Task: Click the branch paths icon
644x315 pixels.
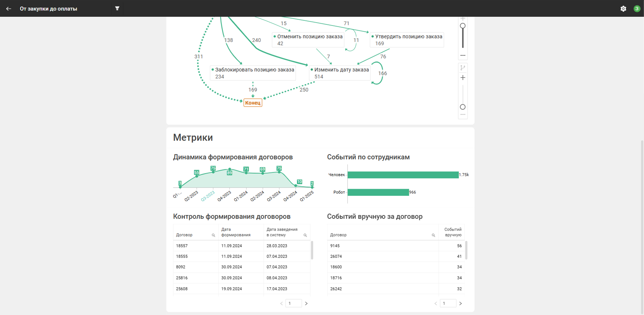Action: (463, 68)
